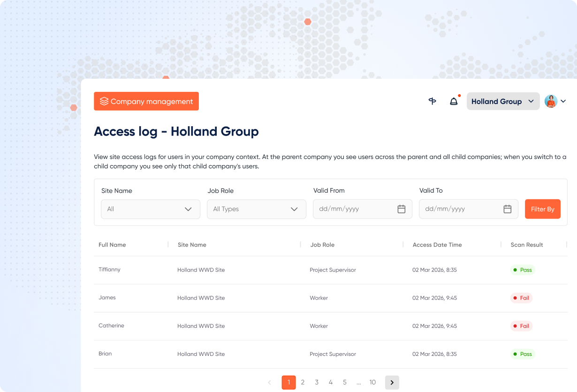Go to pagination page 2
Screen dimensions: 577x392
coord(303,383)
